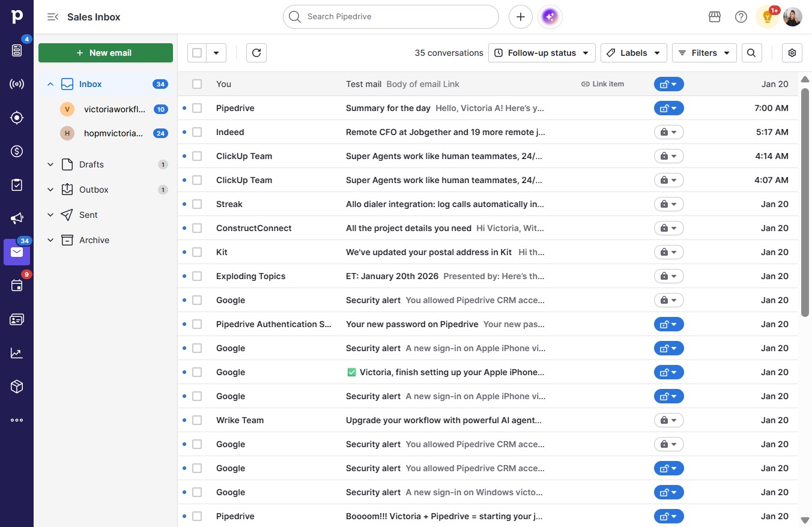Image resolution: width=812 pixels, height=527 pixels.
Task: Open the lightbulb tips notifications
Action: (x=767, y=17)
